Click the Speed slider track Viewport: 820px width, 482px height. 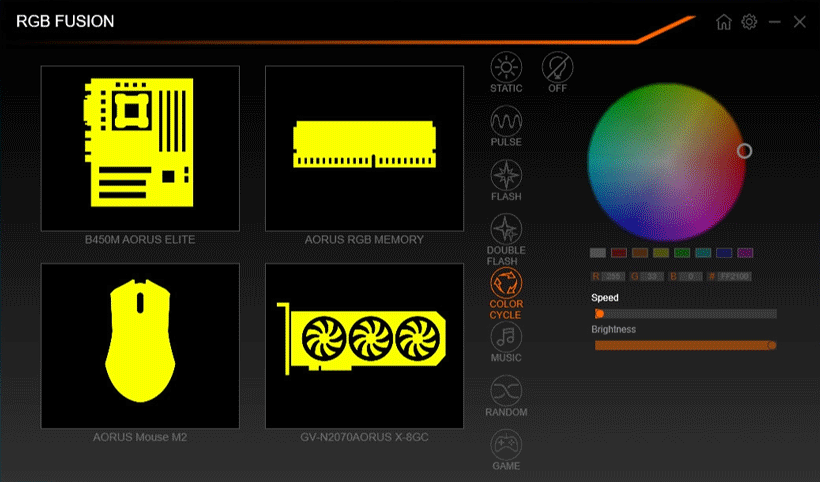pyautogui.click(x=686, y=314)
